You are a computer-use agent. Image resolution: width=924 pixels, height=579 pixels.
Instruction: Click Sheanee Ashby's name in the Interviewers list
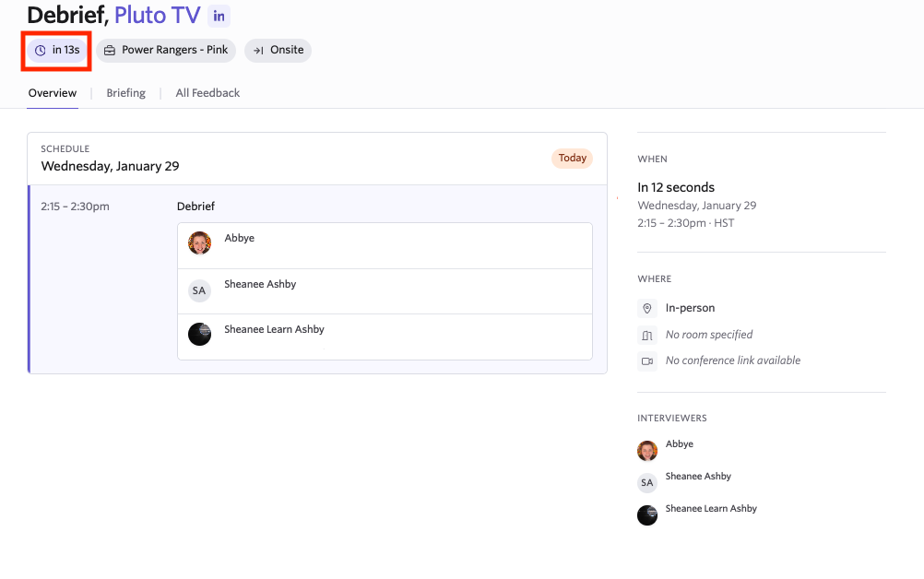click(698, 477)
